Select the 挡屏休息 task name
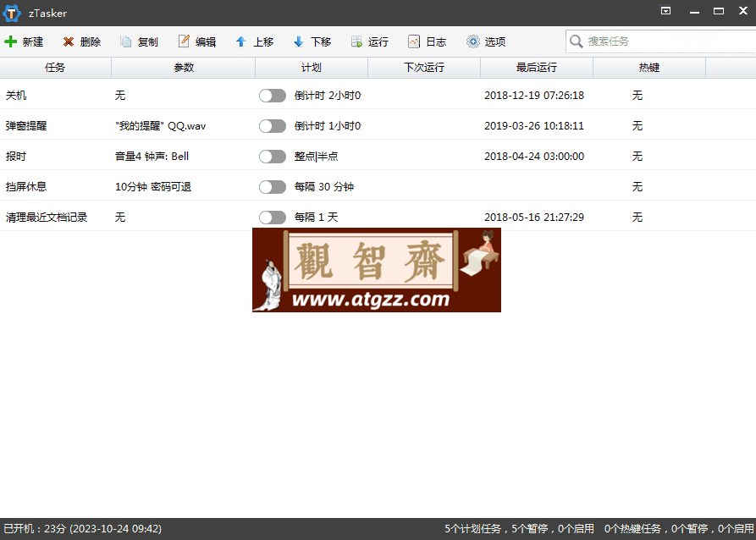 point(26,186)
